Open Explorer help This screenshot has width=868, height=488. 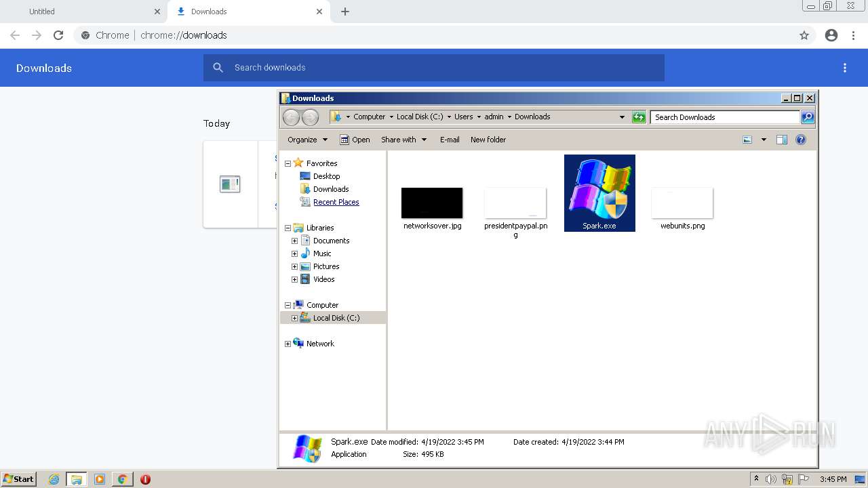tap(801, 140)
